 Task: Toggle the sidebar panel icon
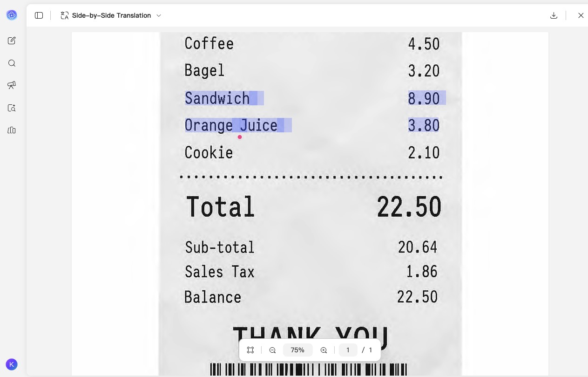(39, 15)
